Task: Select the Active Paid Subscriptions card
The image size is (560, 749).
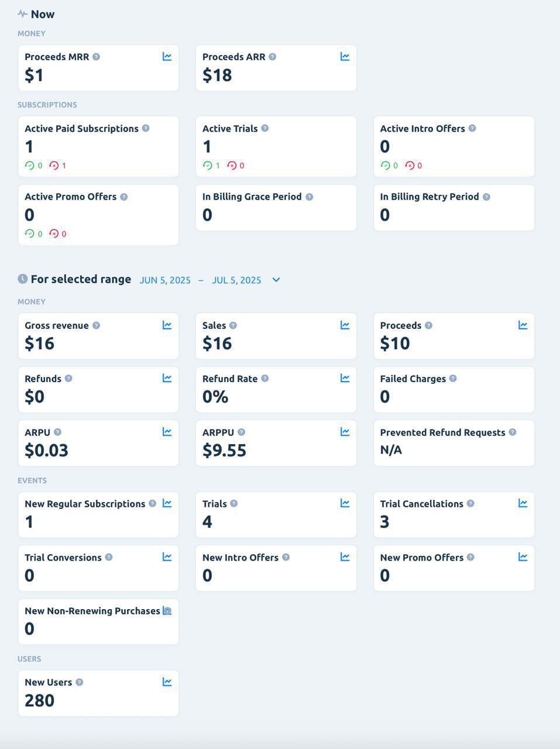Action: point(98,146)
